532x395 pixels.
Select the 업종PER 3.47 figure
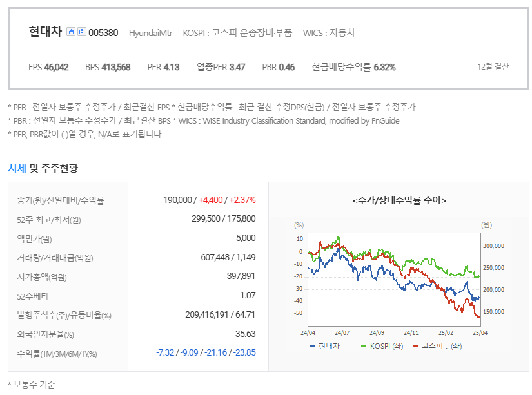click(x=221, y=67)
